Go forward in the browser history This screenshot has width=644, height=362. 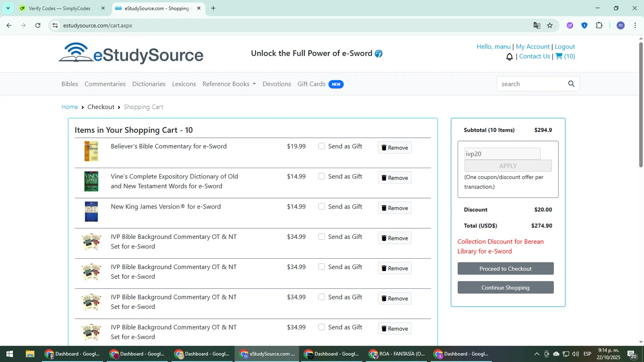[23, 25]
